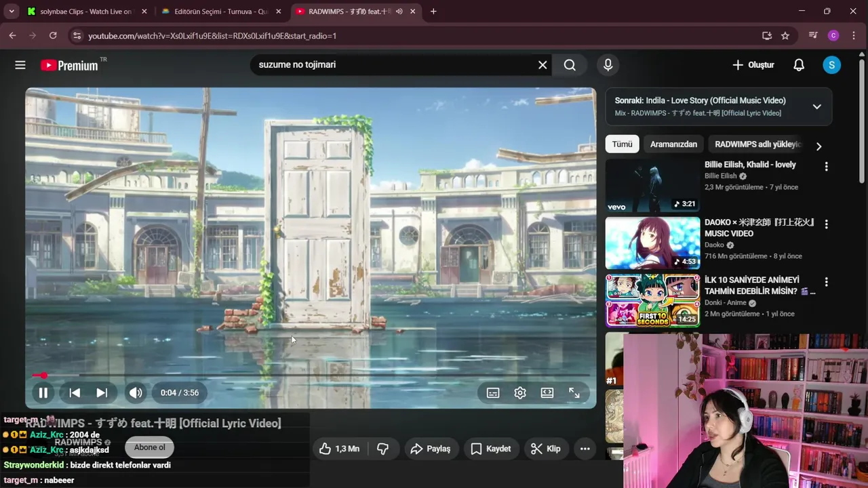Close the solynbae Clips tab
Viewport: 868px width, 488px height.
(x=144, y=12)
